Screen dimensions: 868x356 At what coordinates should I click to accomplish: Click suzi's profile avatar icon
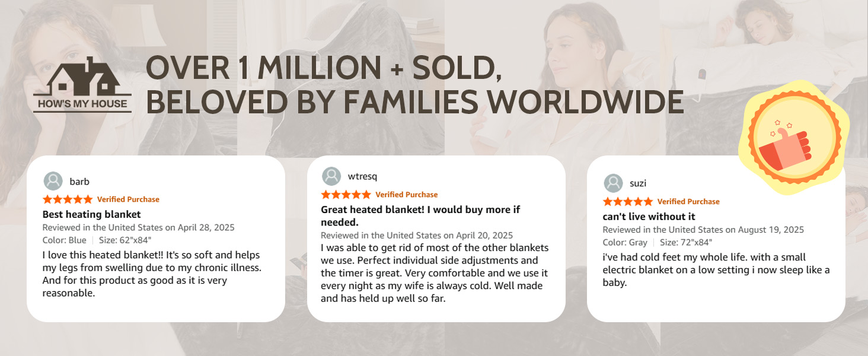(x=613, y=183)
